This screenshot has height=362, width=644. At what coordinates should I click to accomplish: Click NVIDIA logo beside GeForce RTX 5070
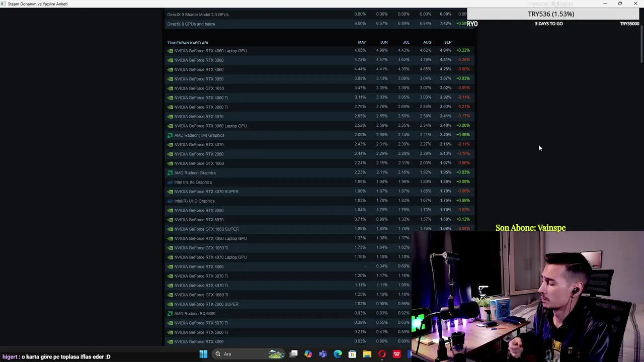170,220
